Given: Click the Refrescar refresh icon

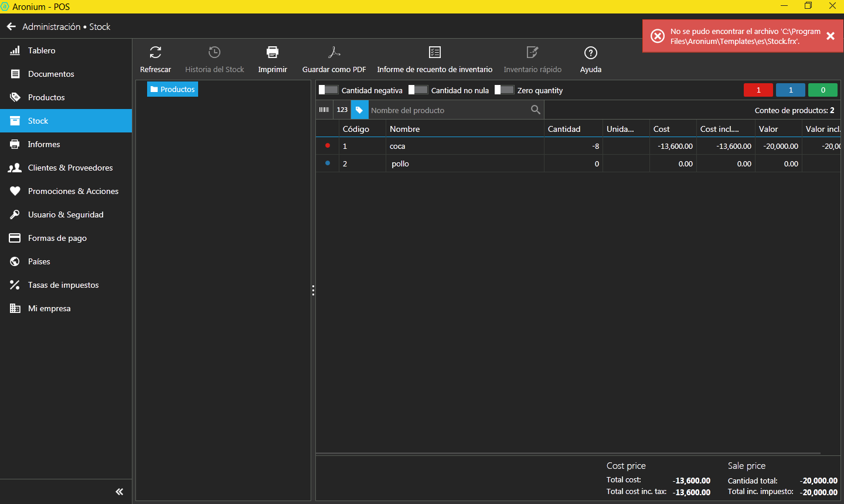Looking at the screenshot, I should click(x=155, y=53).
